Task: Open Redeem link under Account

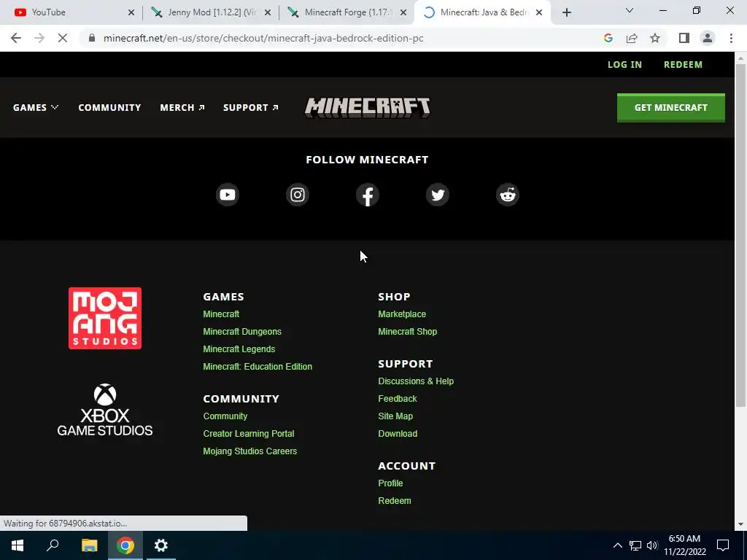Action: (x=395, y=501)
